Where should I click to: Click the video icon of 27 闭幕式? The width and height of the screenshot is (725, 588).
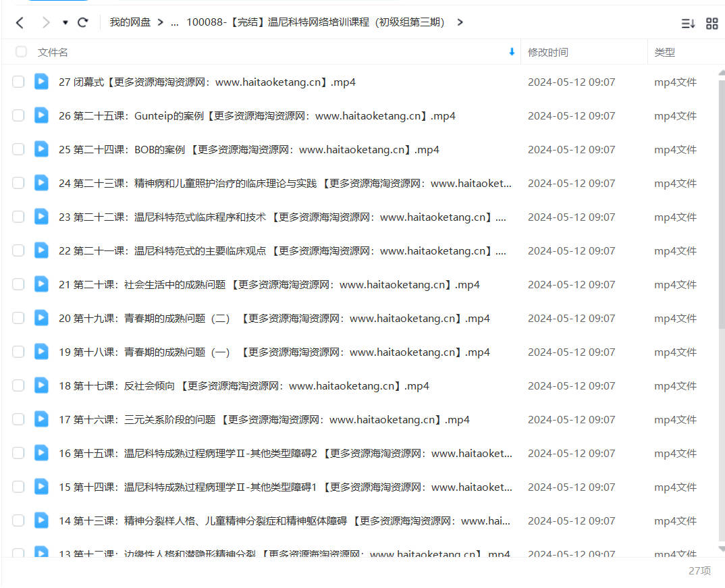tap(41, 82)
